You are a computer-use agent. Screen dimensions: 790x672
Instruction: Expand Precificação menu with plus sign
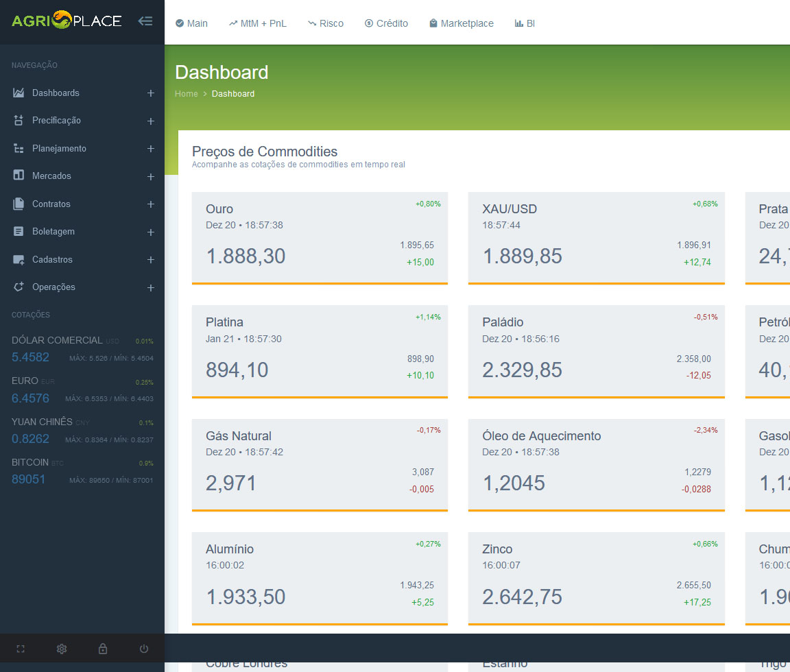[x=151, y=121]
